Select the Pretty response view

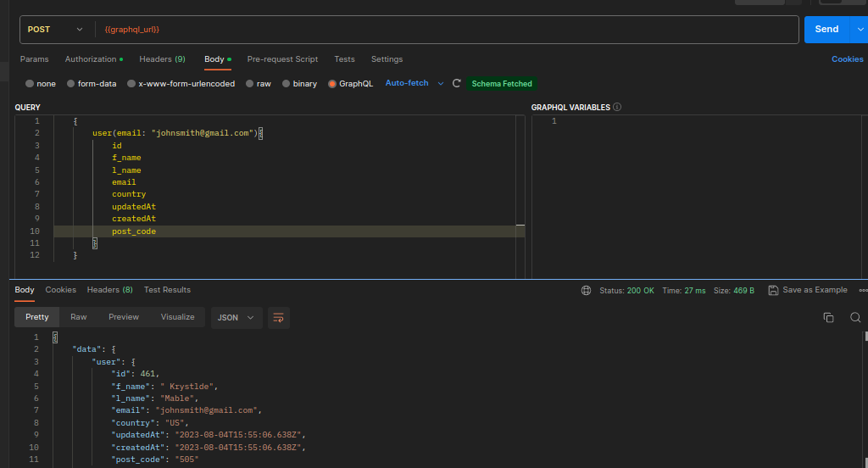(x=37, y=317)
